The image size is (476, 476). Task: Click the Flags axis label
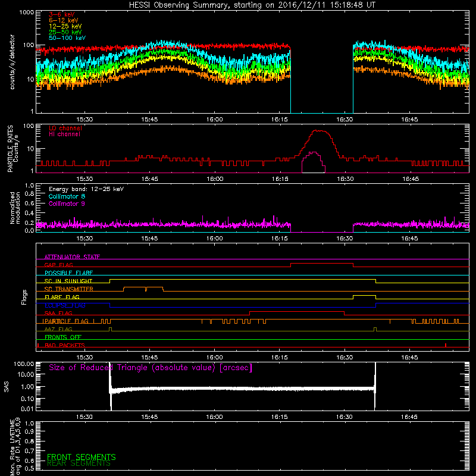click(24, 297)
